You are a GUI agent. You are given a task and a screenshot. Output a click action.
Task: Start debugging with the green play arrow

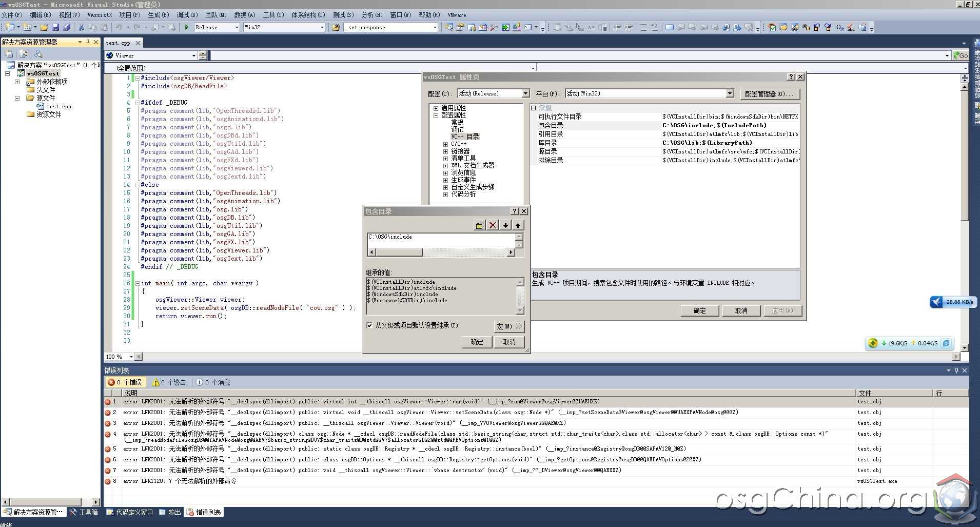coord(187,27)
